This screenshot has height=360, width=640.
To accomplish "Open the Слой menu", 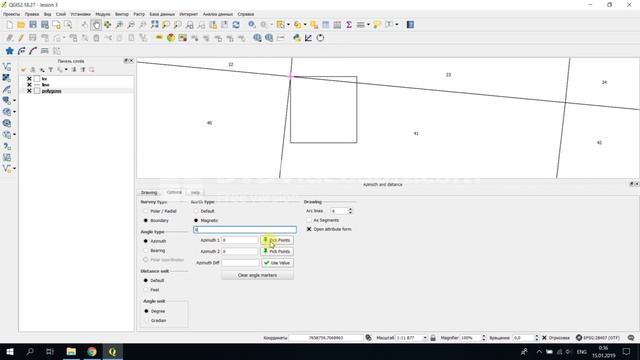I will click(x=61, y=14).
